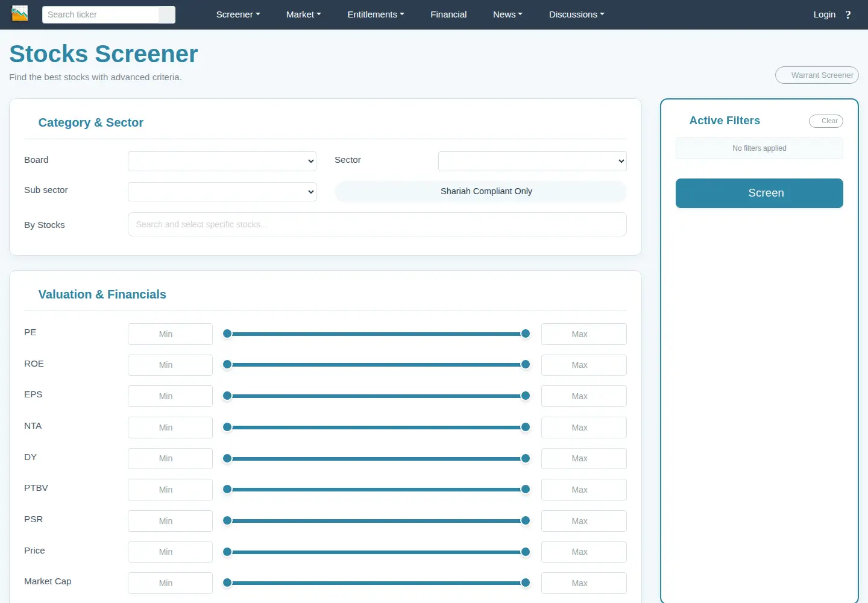The width and height of the screenshot is (868, 603).
Task: Click the NTA slider right handle
Action: [x=526, y=427]
